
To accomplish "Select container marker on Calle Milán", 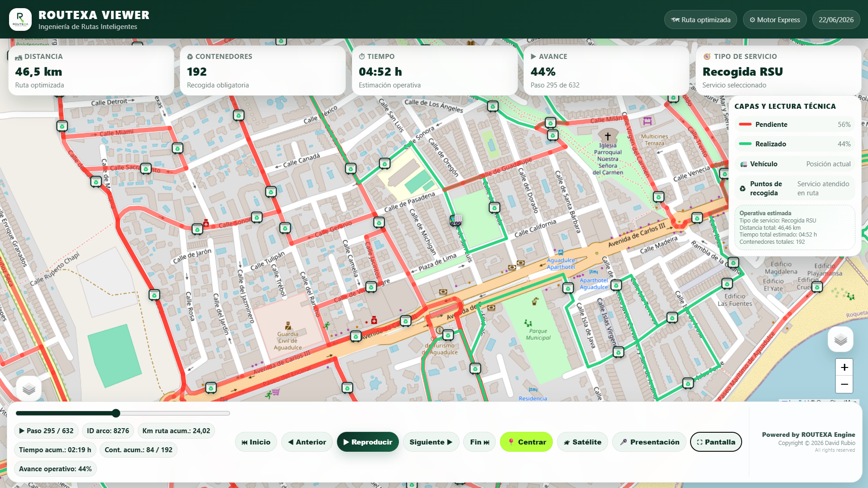I will pyautogui.click(x=550, y=122).
